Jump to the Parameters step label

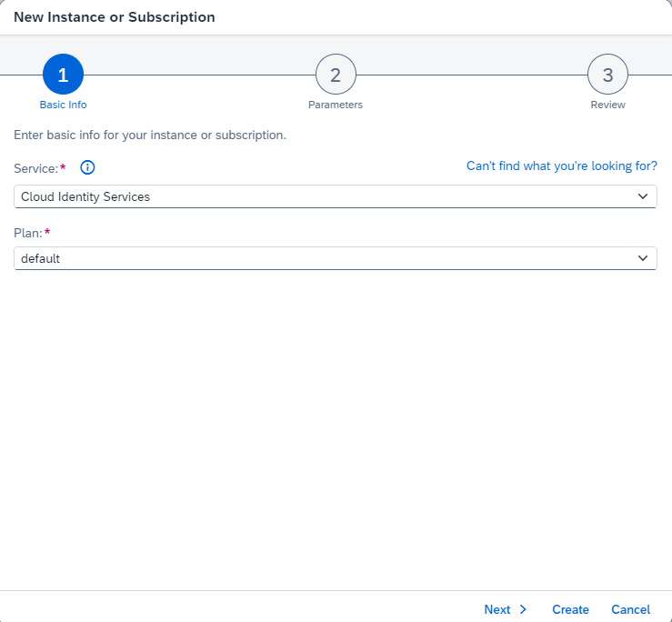pyautogui.click(x=335, y=105)
